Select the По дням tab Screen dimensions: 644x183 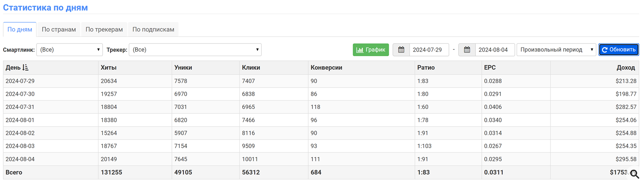click(20, 30)
